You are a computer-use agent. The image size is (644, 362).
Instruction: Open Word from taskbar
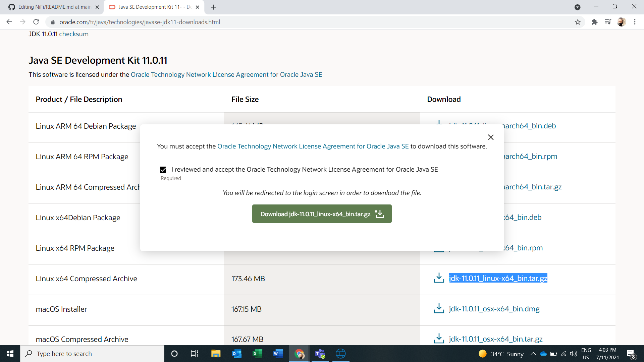coord(278,354)
